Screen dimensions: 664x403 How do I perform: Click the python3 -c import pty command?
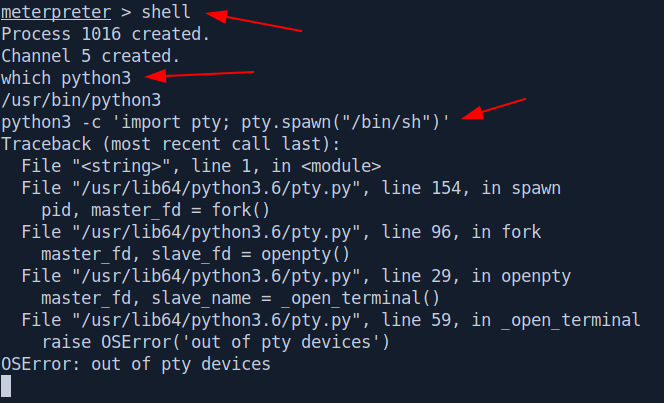225,122
